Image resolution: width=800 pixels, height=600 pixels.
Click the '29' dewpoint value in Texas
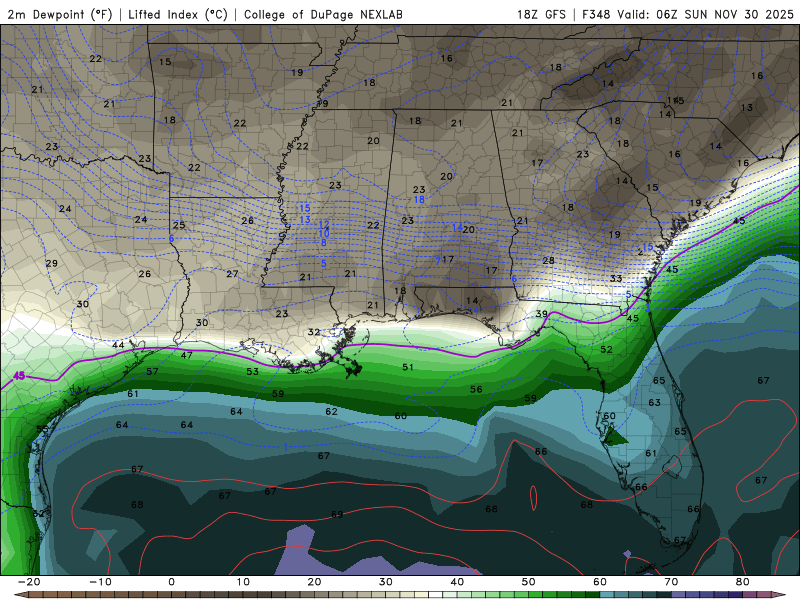tap(52, 263)
